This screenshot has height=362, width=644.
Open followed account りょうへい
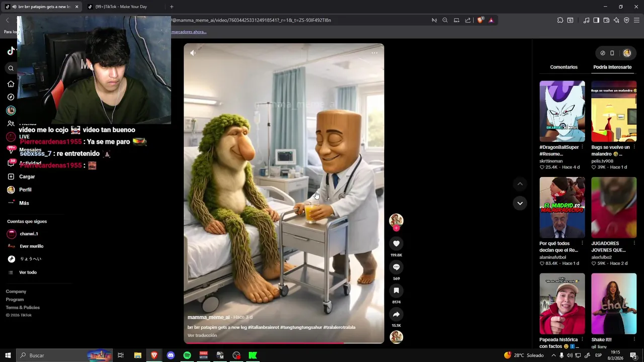point(24,259)
